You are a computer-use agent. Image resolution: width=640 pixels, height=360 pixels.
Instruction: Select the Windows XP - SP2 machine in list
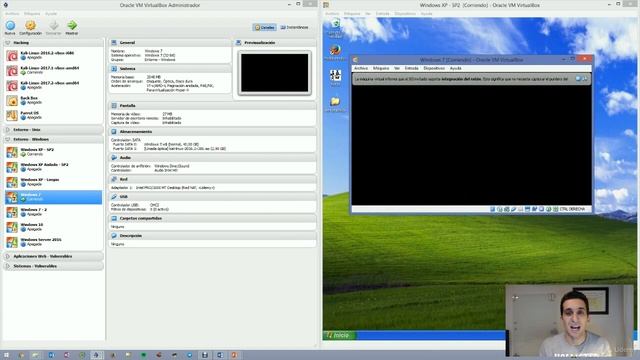(x=53, y=152)
